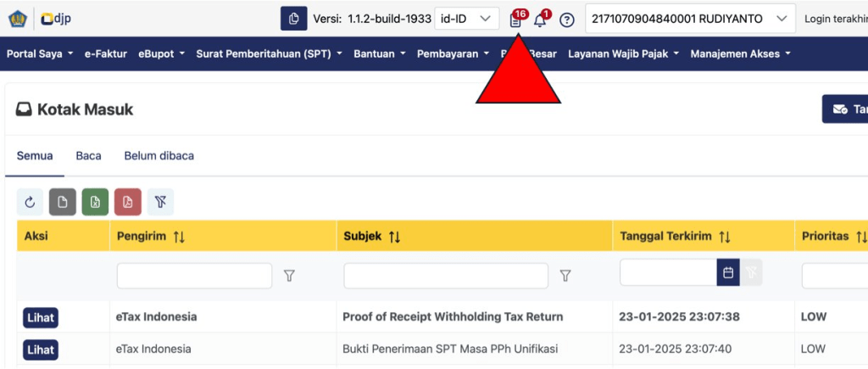Click the help question mark icon
Screen dimensions: 868x369
tap(567, 20)
